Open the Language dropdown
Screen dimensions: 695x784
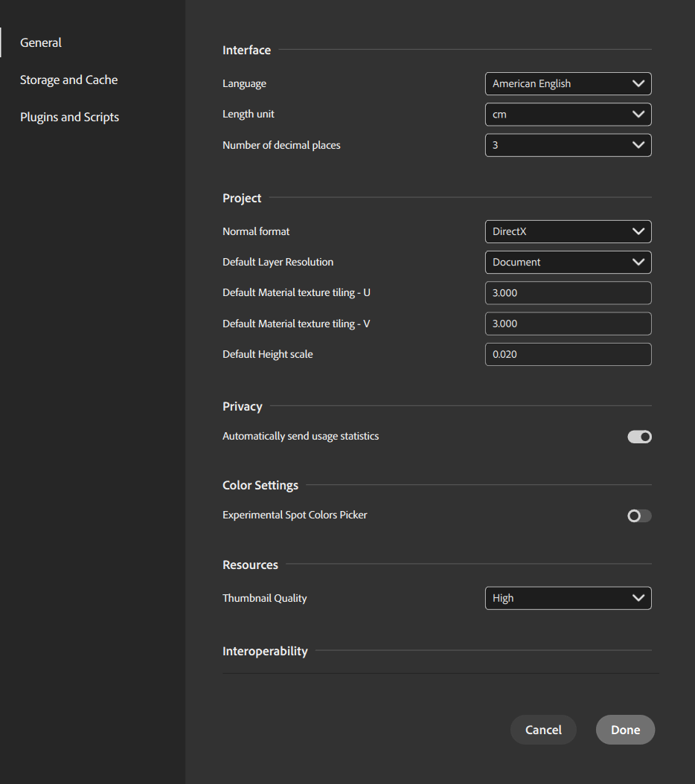point(568,84)
